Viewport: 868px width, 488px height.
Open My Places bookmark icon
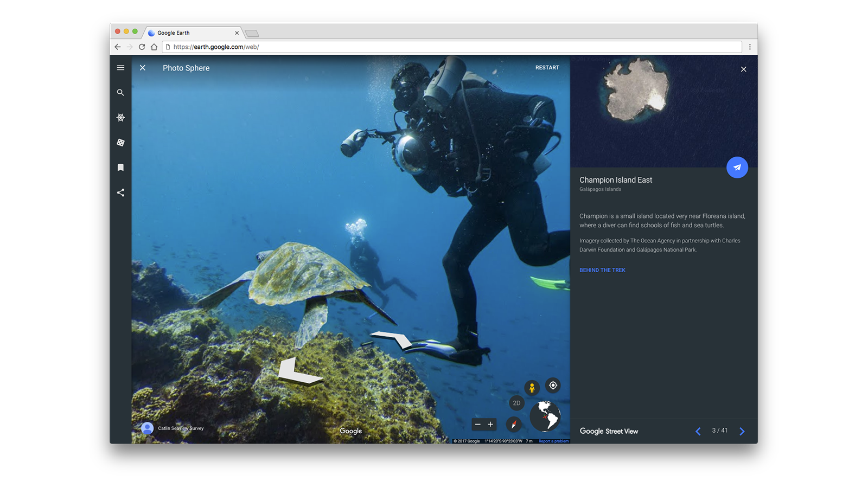(120, 168)
